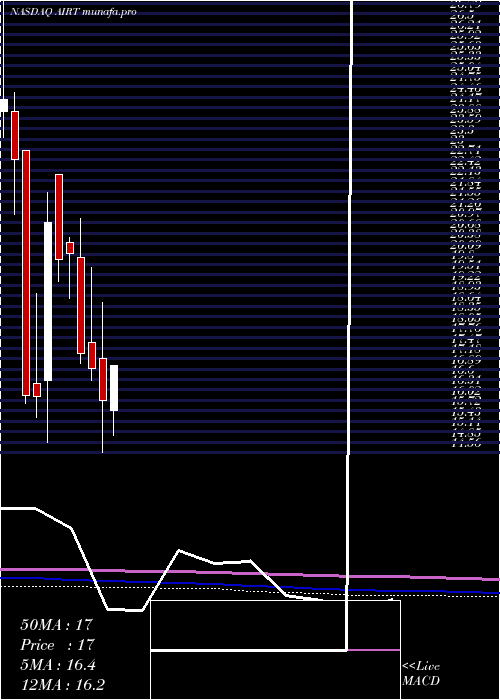Select the 5MA : 16.4 value

58,665
